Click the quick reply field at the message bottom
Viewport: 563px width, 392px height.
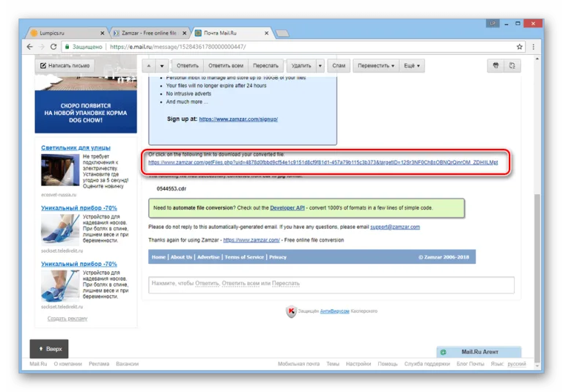click(x=331, y=285)
